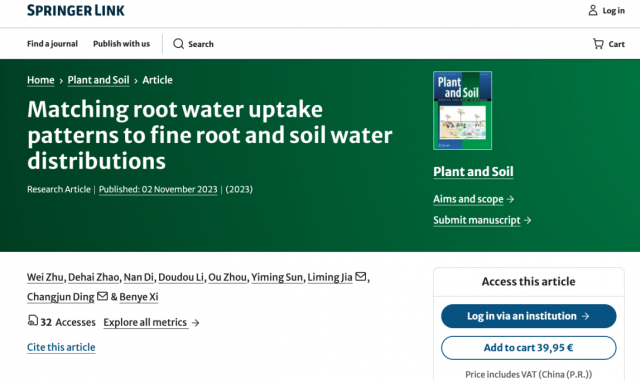Open Plant and Soil breadcrumb link
Viewport: 640px width, 380px height.
click(x=98, y=80)
